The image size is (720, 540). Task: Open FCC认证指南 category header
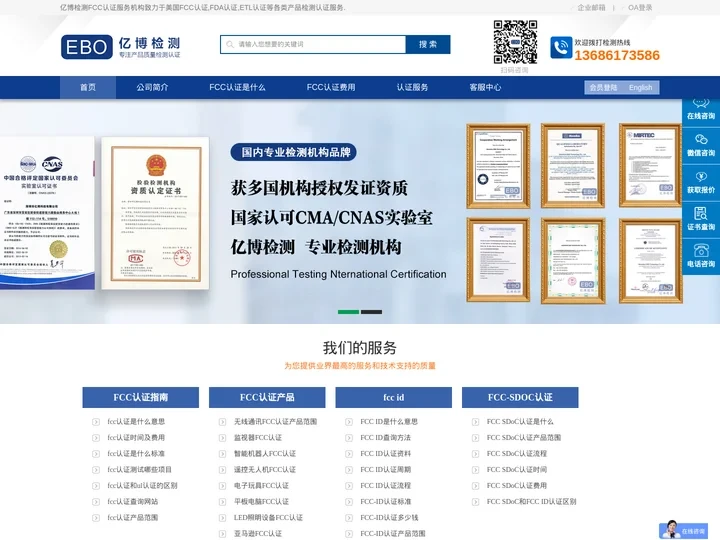pos(141,398)
